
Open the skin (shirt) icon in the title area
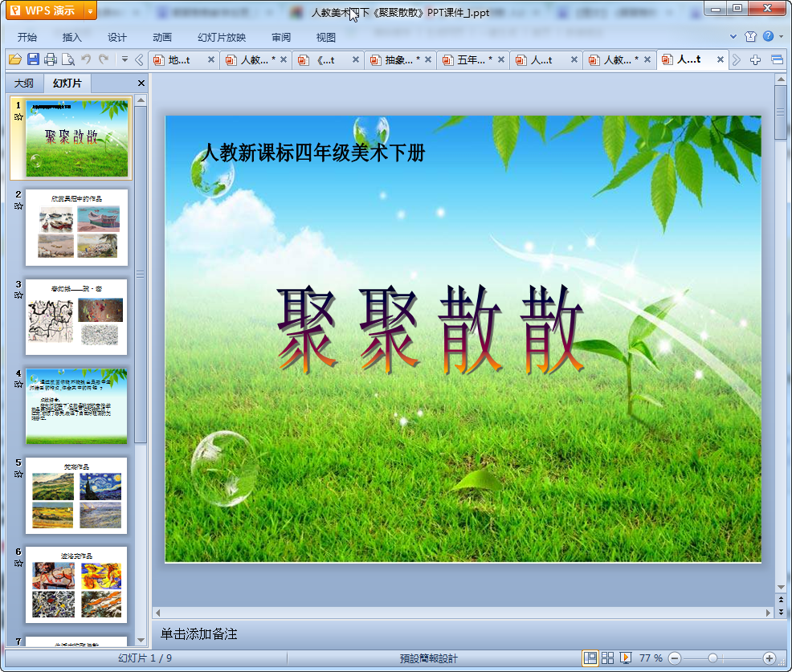pos(750,36)
